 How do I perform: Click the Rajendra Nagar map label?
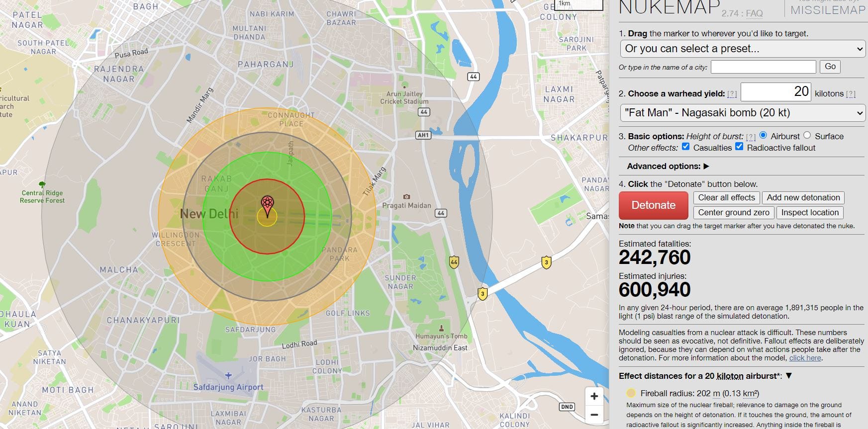tap(119, 74)
